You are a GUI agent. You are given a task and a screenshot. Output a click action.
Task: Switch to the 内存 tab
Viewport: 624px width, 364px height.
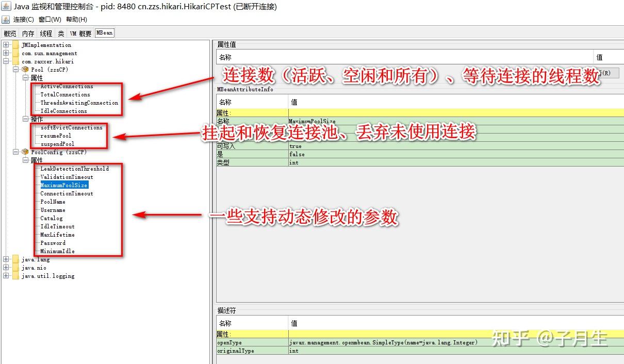click(28, 32)
